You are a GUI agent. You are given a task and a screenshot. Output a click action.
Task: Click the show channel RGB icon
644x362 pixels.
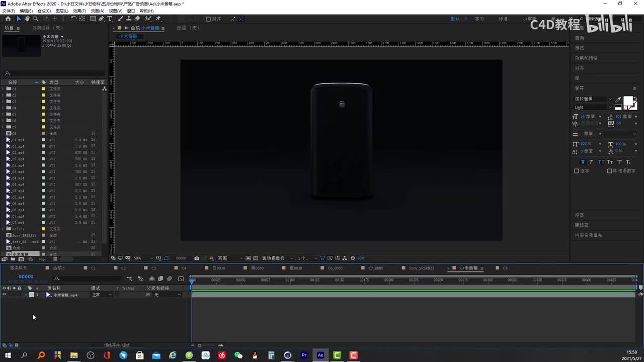tap(211, 258)
